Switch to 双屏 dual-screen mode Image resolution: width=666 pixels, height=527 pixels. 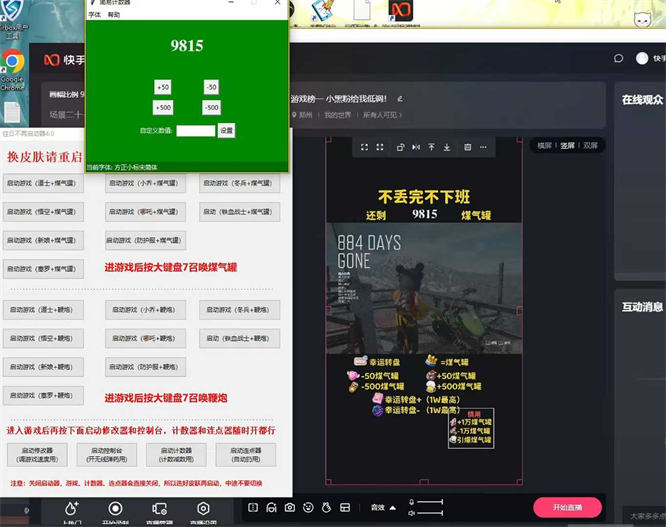click(x=590, y=146)
